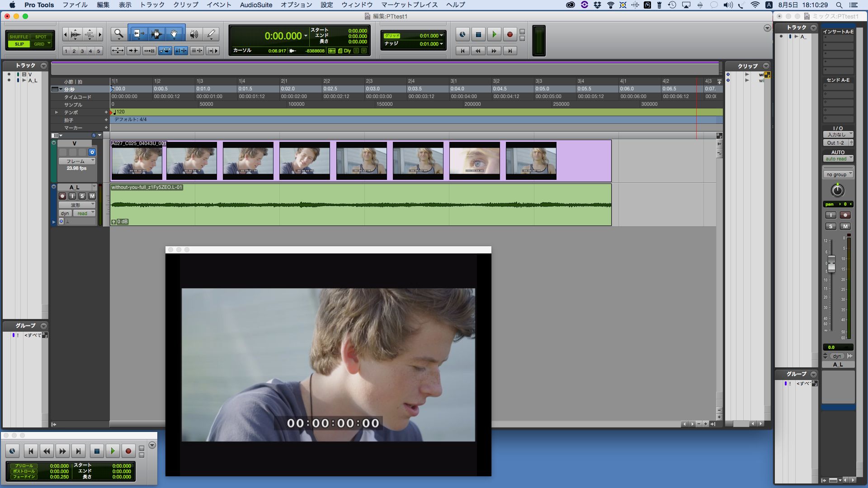Fast forward using the Edit window transport
The height and width of the screenshot is (488, 868).
click(x=494, y=51)
